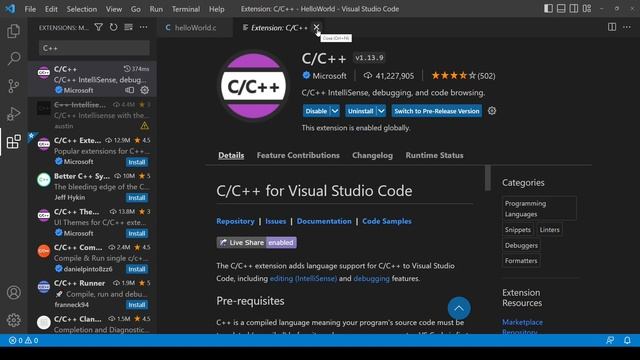
Task: Follow the editing (IntelliSense) link
Action: pyautogui.click(x=303, y=278)
